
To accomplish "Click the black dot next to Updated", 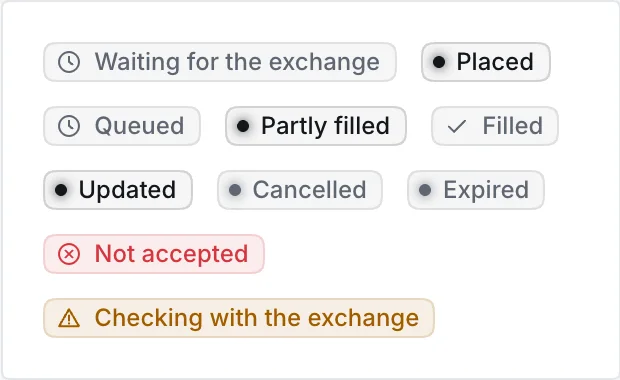I will [x=61, y=190].
